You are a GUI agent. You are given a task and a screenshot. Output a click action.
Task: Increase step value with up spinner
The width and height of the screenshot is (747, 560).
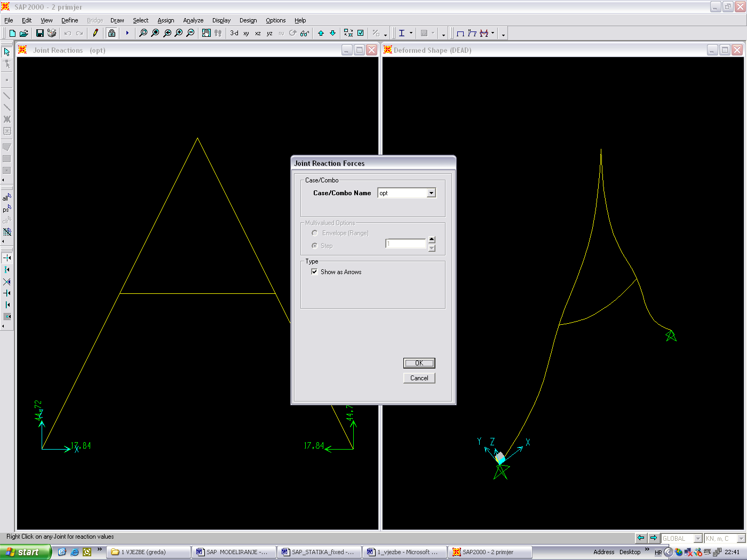point(432,239)
